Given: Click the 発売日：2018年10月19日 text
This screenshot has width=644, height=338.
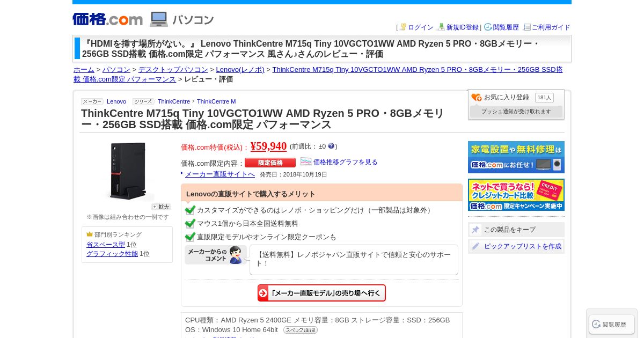Looking at the screenshot, I should [x=294, y=174].
